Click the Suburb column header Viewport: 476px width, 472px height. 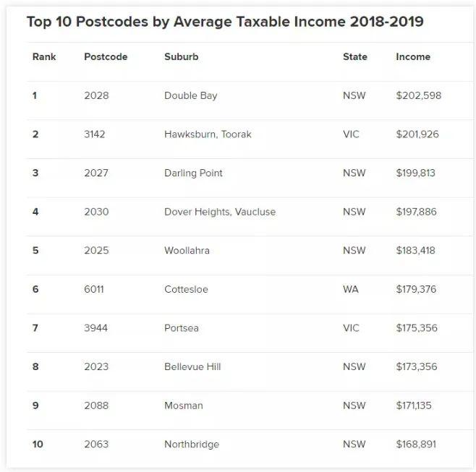point(181,56)
